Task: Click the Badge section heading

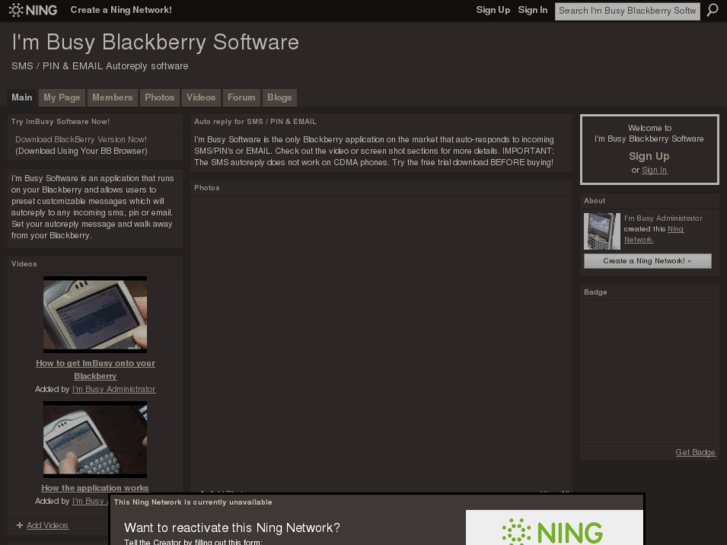Action: click(x=595, y=292)
